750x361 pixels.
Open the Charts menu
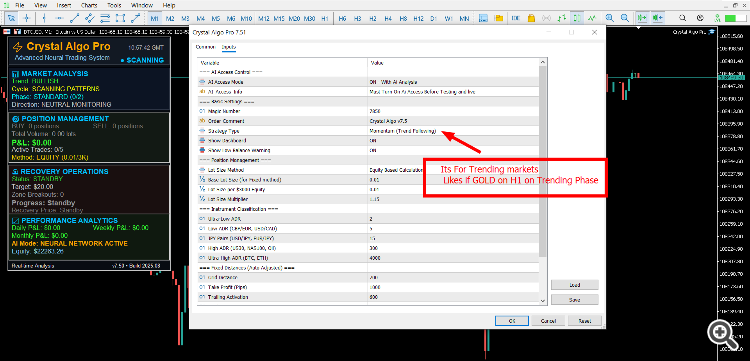pos(89,5)
